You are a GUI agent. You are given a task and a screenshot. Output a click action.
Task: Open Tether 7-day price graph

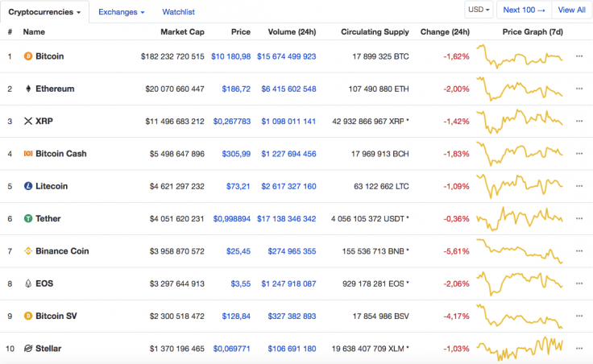tap(520, 218)
